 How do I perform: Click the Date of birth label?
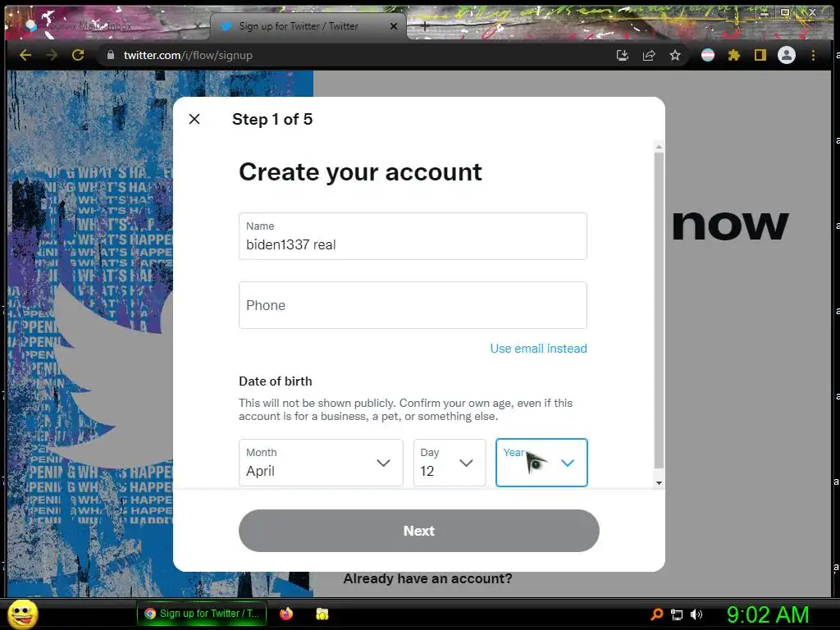[x=276, y=381]
